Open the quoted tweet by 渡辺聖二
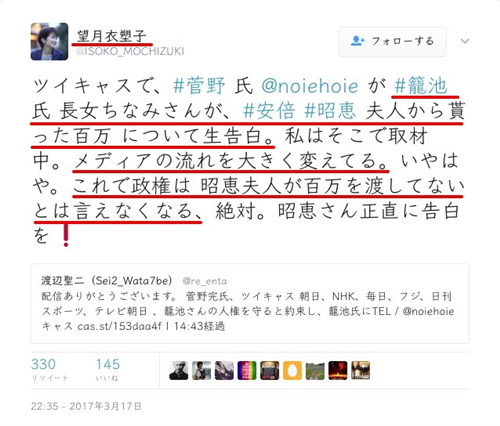Screen dimensions: 500x426 [x=250, y=303]
